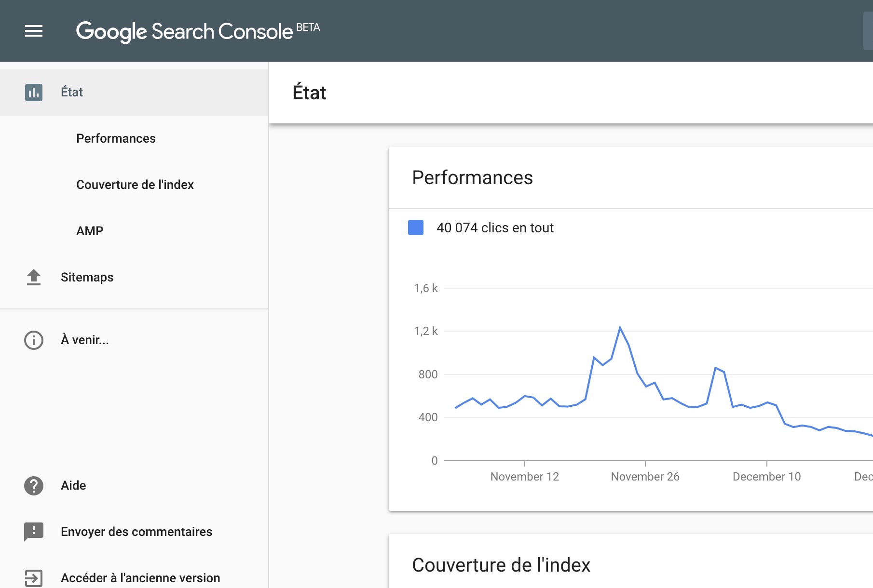This screenshot has height=588, width=873.
Task: Click the November 26 axis label
Action: [645, 477]
